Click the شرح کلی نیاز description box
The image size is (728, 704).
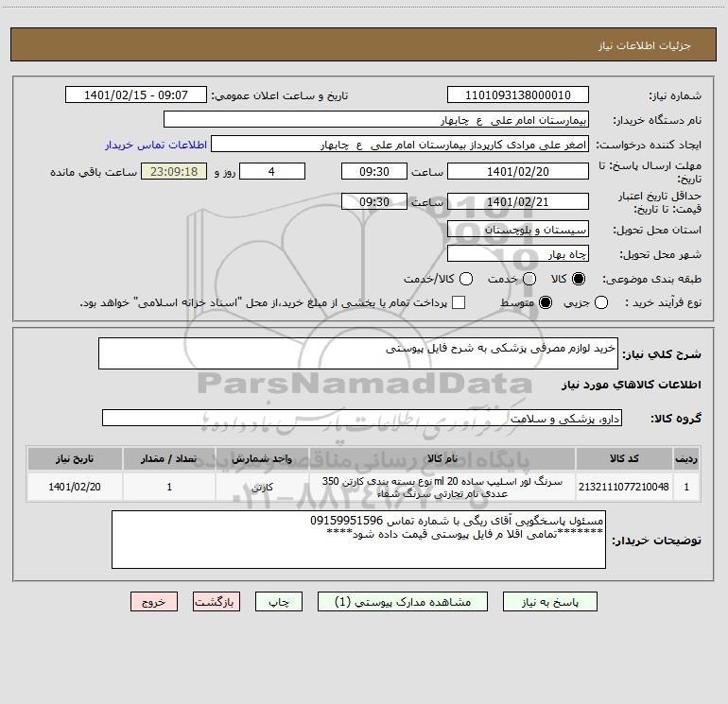(358, 353)
